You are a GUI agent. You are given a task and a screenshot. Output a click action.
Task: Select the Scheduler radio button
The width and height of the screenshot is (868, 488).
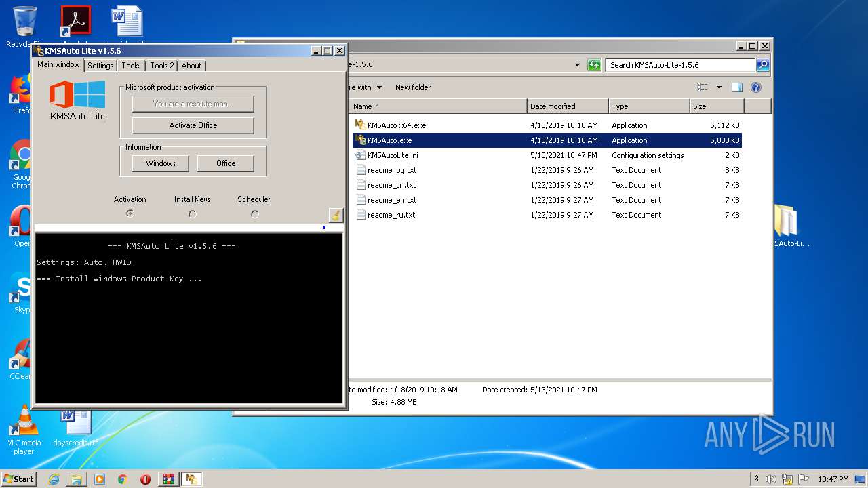(254, 213)
